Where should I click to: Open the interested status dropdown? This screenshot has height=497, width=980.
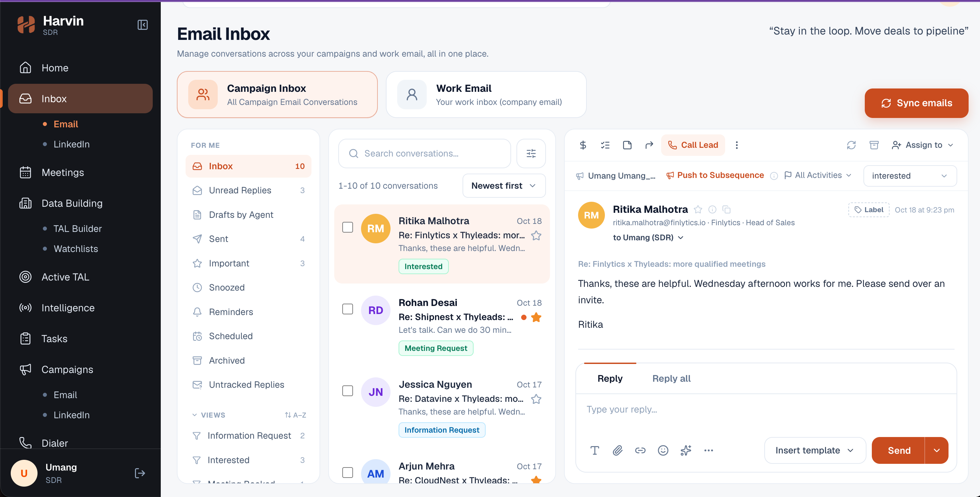pos(910,176)
